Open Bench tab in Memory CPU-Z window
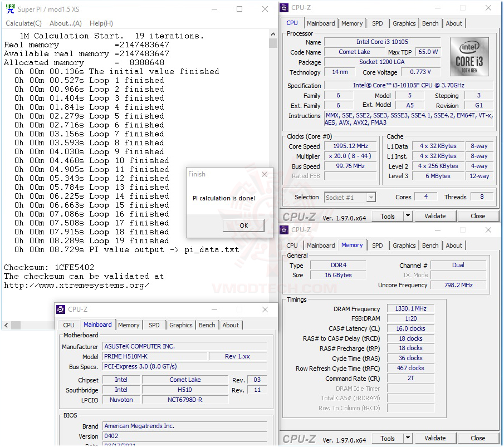Viewport: 504px width, 447px height. pyautogui.click(x=430, y=245)
